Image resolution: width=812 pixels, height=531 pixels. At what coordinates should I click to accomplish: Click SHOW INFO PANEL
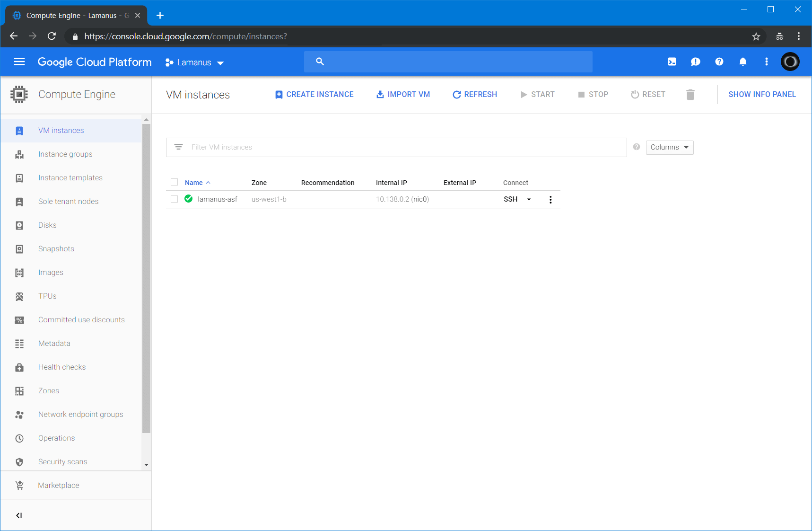click(x=761, y=95)
